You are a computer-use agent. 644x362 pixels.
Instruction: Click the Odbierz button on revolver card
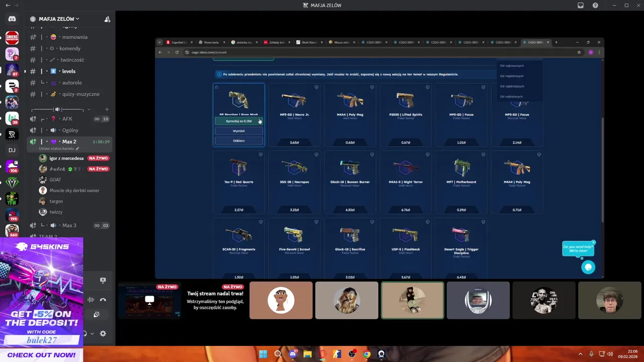coord(238,141)
